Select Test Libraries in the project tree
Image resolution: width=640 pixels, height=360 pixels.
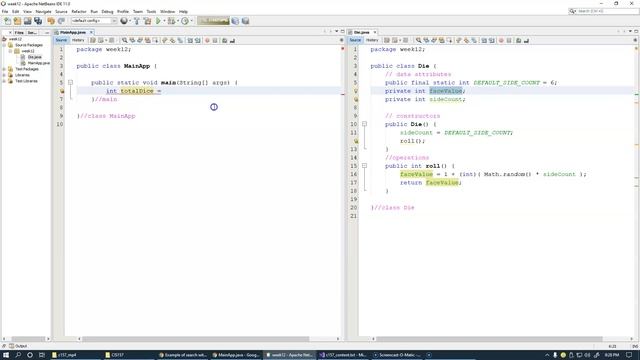[x=26, y=81]
